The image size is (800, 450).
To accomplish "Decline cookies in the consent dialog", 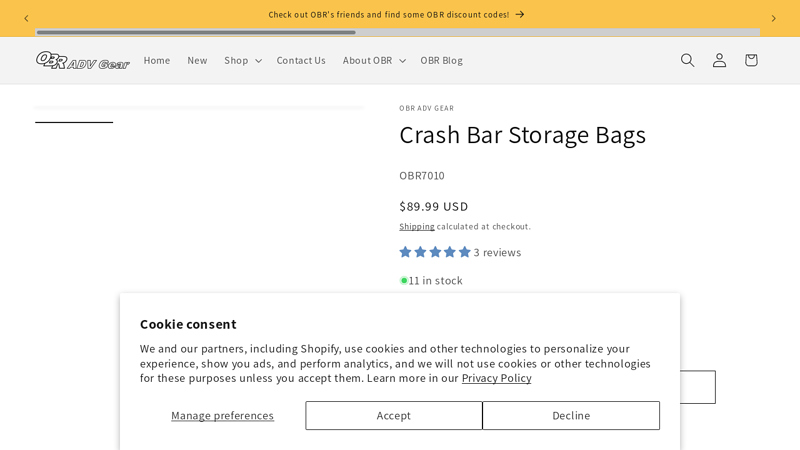I will pyautogui.click(x=571, y=415).
